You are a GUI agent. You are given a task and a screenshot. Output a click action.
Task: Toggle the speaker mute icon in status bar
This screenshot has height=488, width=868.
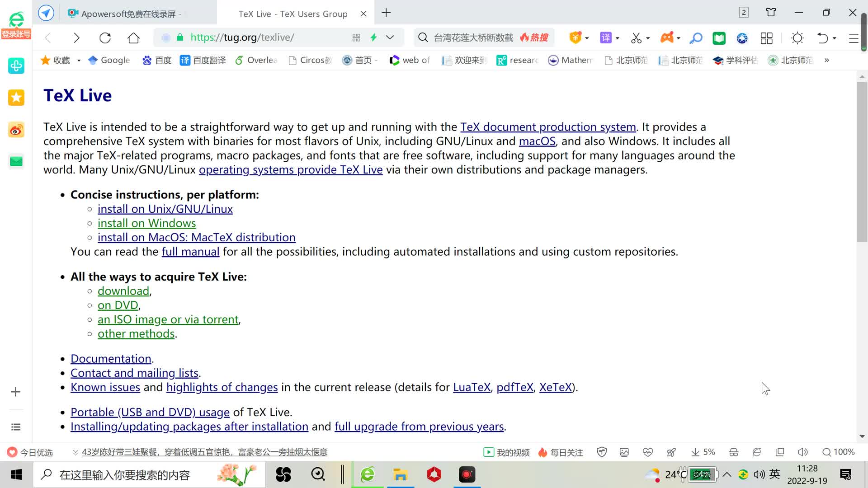pyautogui.click(x=803, y=452)
